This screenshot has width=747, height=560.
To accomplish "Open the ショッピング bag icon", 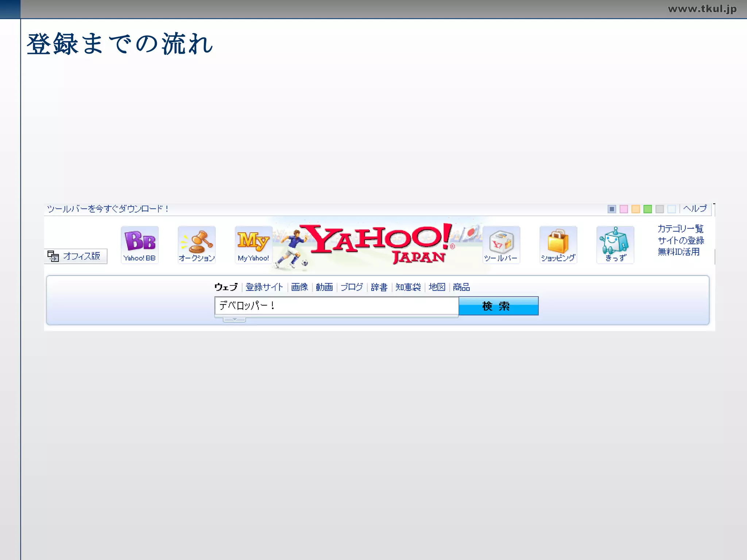I will pyautogui.click(x=558, y=245).
